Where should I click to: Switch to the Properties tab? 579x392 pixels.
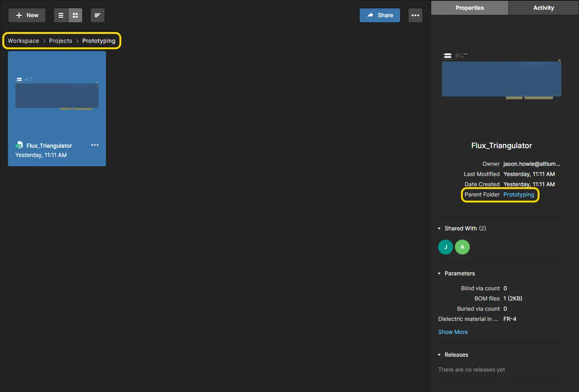pyautogui.click(x=470, y=8)
